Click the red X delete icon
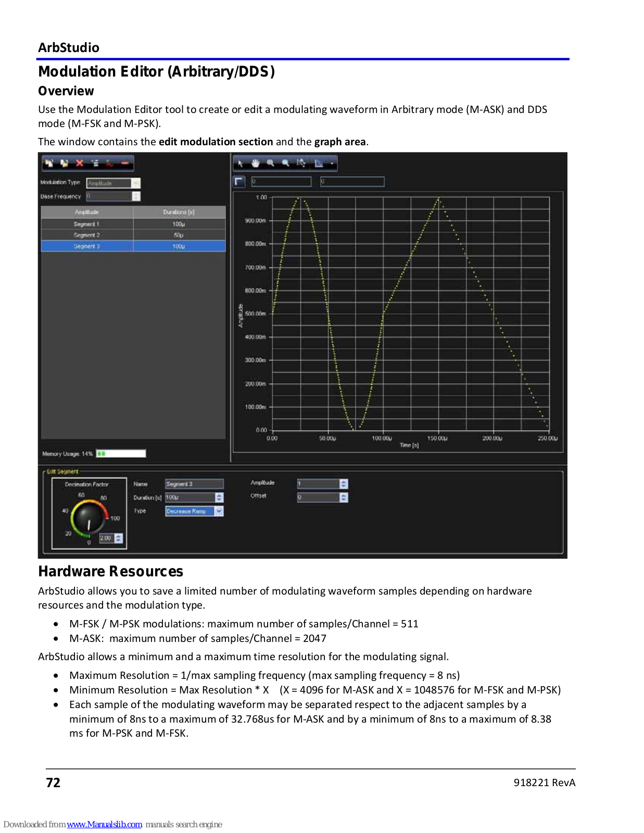The image size is (644, 833). [x=80, y=163]
